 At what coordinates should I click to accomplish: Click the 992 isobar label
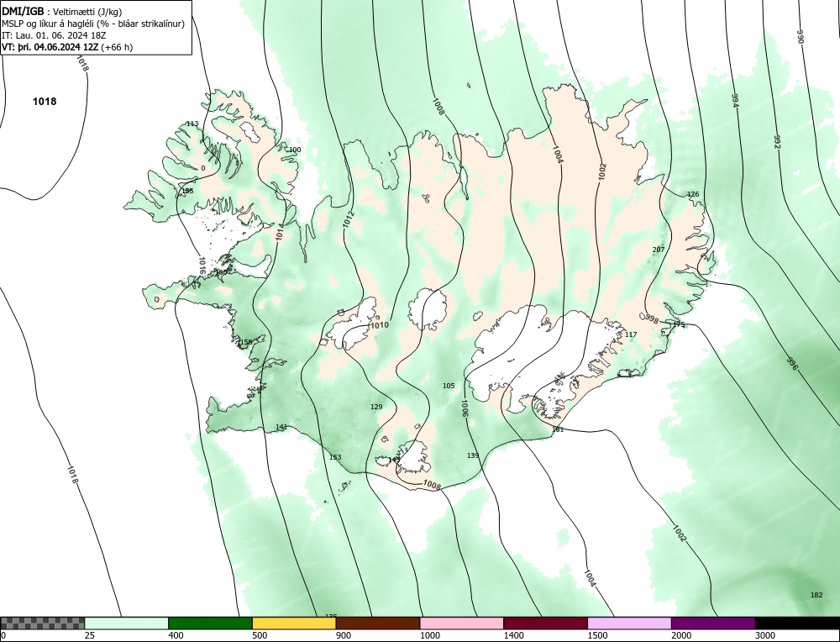(x=777, y=141)
